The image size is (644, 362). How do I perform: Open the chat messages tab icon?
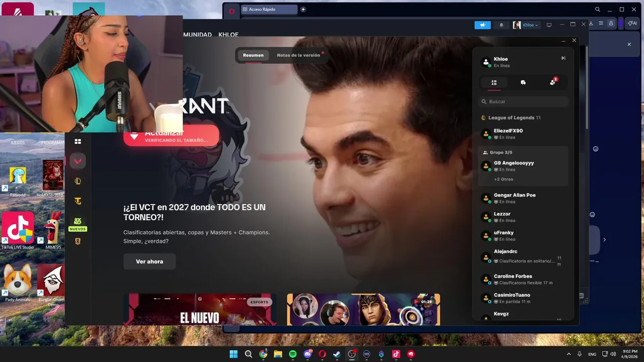tap(523, 82)
